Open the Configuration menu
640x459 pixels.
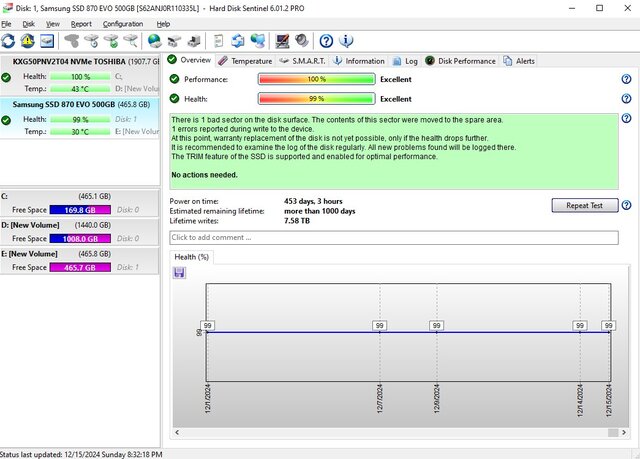tap(122, 23)
